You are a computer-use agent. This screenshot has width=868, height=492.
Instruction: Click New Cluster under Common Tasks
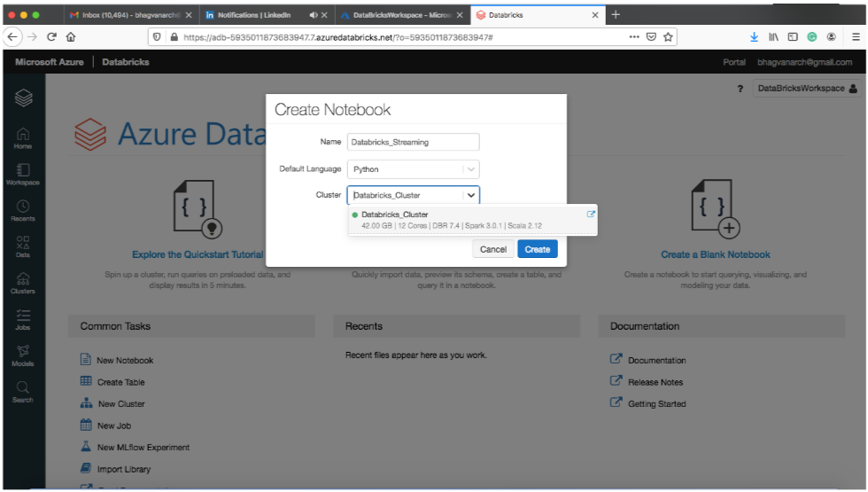click(121, 404)
